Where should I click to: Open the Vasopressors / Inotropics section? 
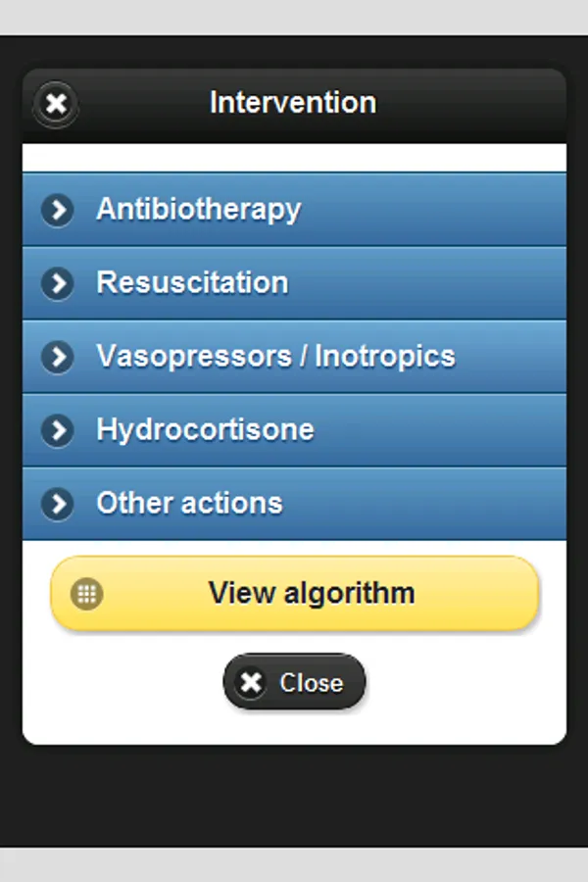coord(294,357)
